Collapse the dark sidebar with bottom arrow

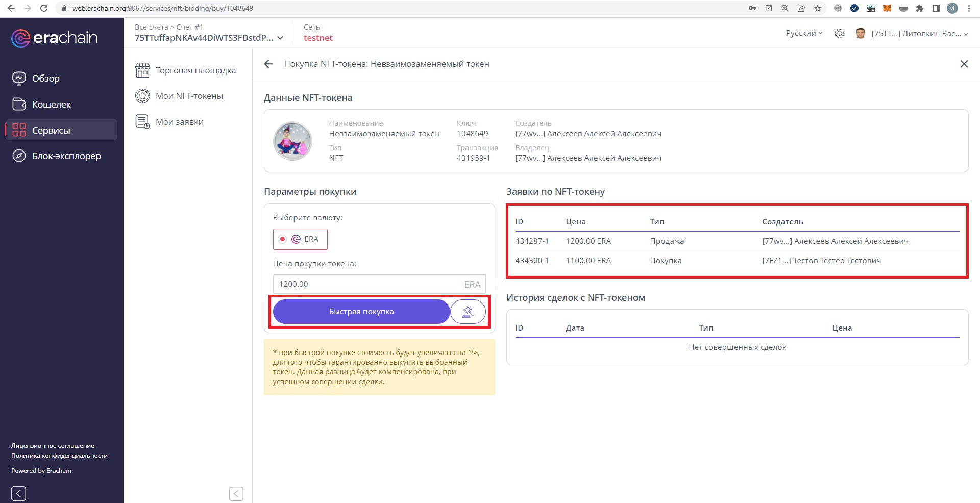coord(18,493)
